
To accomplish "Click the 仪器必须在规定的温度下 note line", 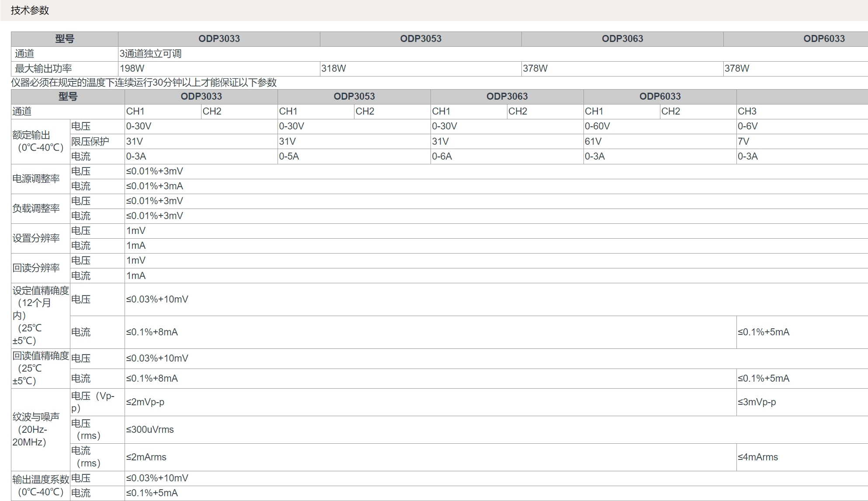I will (x=144, y=83).
